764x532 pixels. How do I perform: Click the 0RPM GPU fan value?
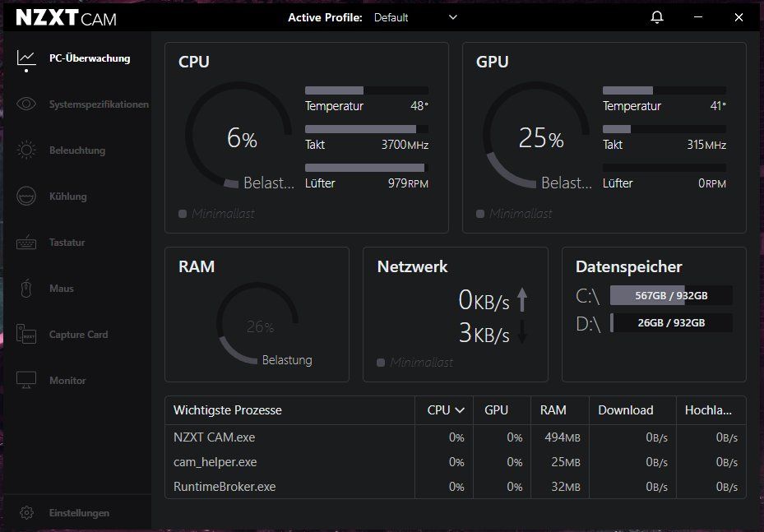712,183
